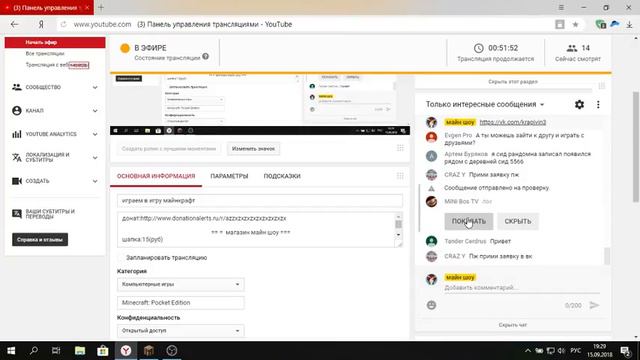640x360 pixels.
Task: Click the Справка и отзывы button
Action: 40,240
